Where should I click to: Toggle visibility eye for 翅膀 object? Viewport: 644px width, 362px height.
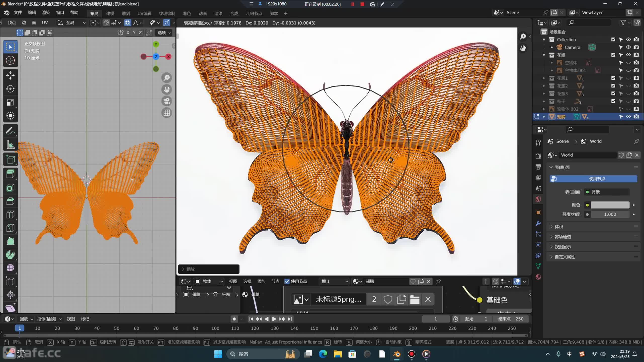tap(628, 117)
